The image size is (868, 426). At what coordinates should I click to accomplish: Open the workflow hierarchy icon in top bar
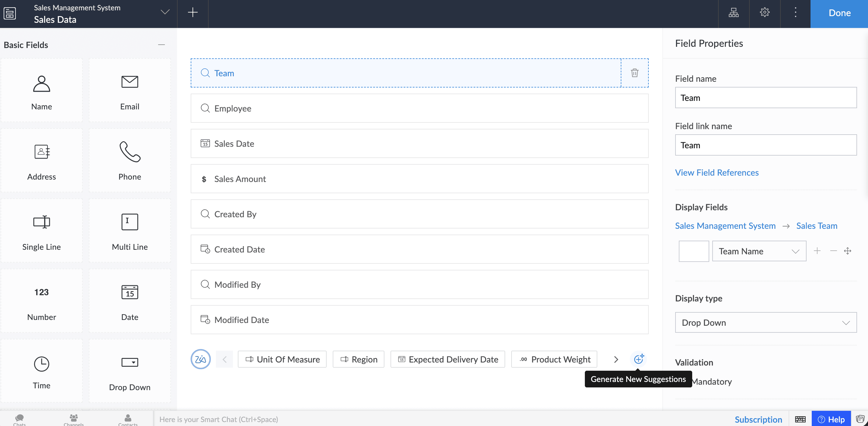tap(734, 13)
